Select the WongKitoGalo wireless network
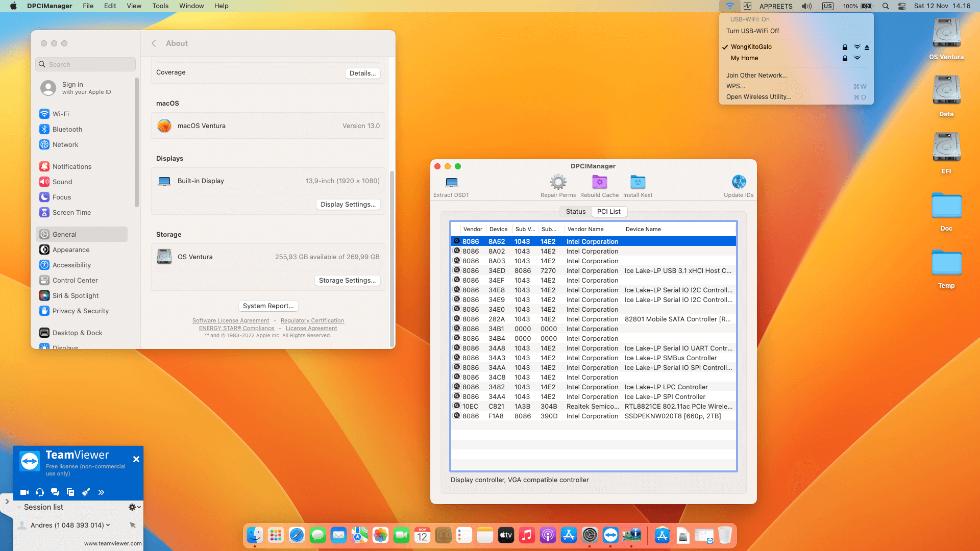 tap(796, 47)
